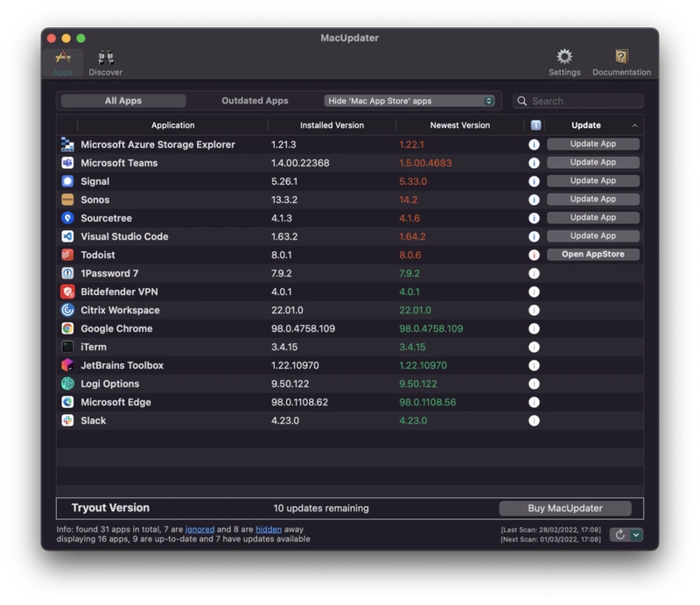Click the info icon beside Todoist
Viewport: 700px width, 605px height.
click(x=534, y=254)
